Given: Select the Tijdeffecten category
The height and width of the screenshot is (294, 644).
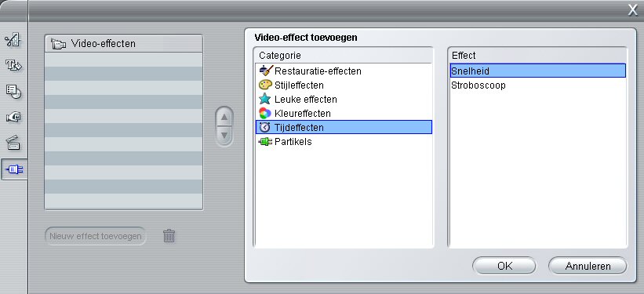Looking at the screenshot, I should (344, 127).
